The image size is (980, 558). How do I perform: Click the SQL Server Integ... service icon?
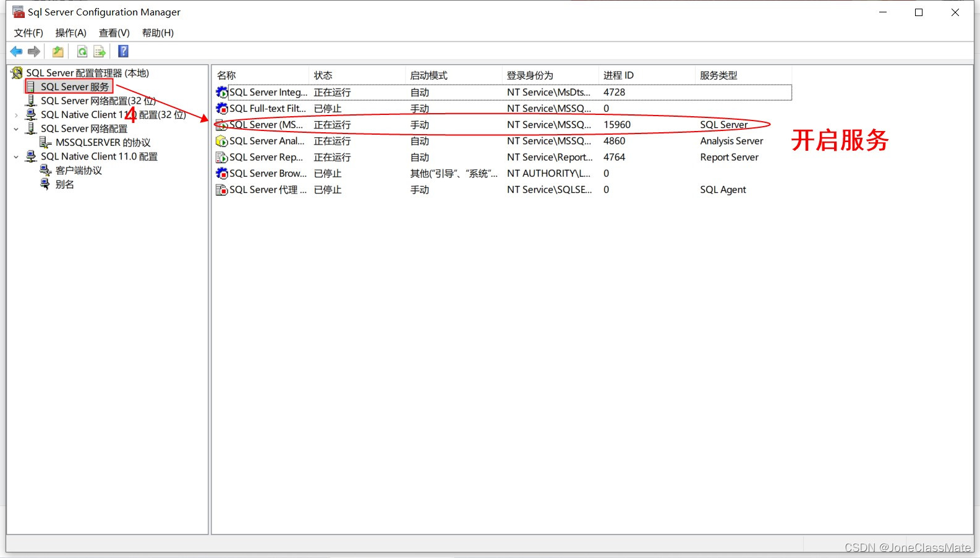[221, 92]
